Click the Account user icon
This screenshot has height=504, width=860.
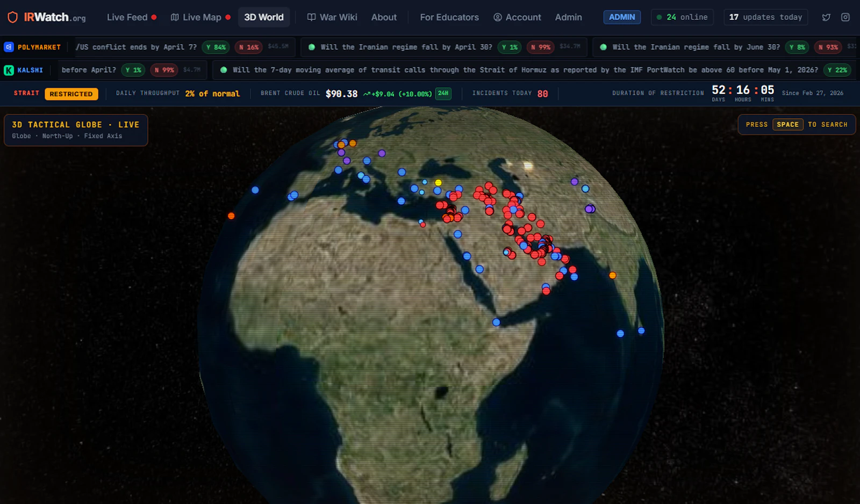498,17
